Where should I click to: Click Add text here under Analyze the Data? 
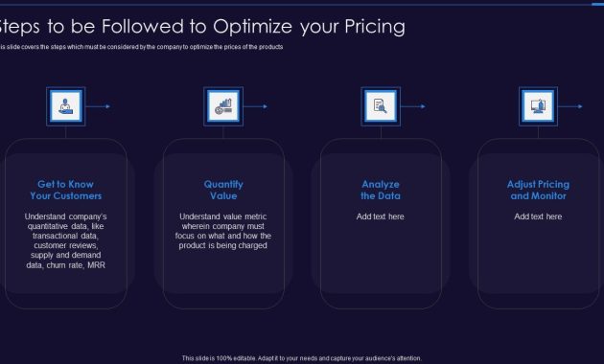pos(381,216)
